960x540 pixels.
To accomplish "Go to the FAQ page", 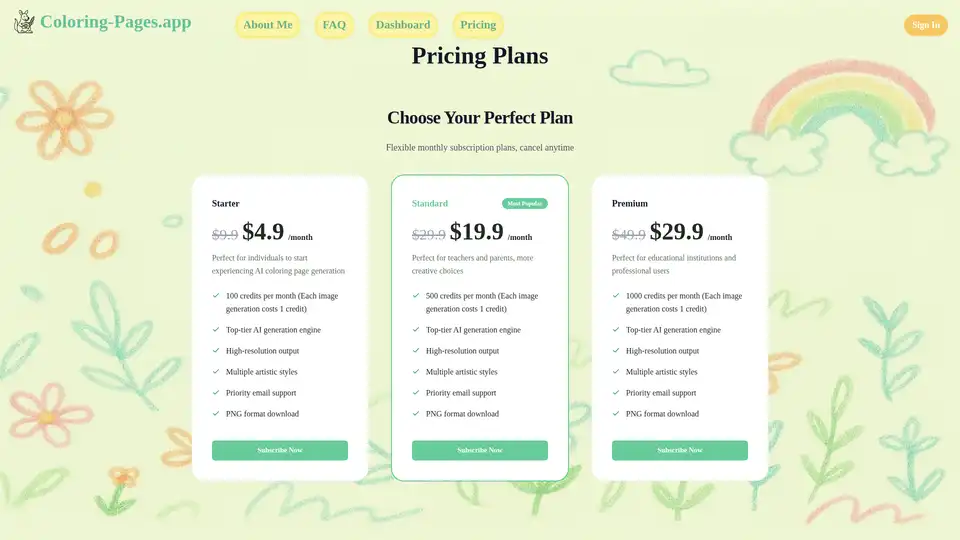I will [x=334, y=25].
